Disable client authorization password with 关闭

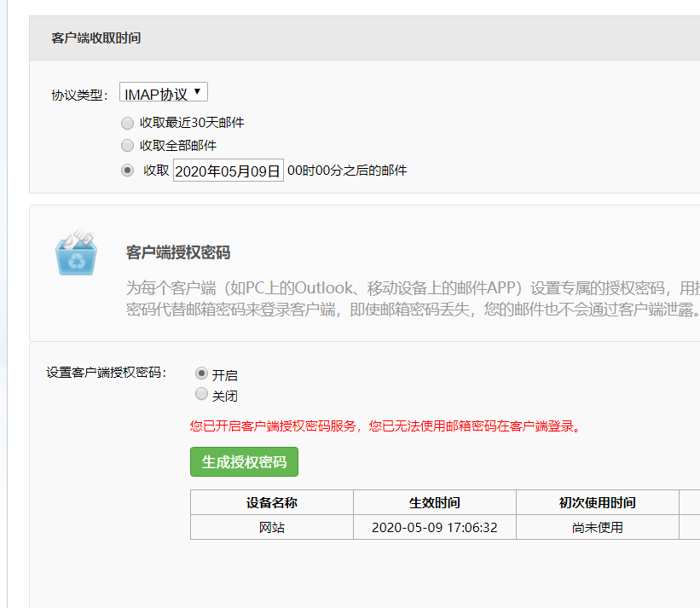click(x=202, y=394)
